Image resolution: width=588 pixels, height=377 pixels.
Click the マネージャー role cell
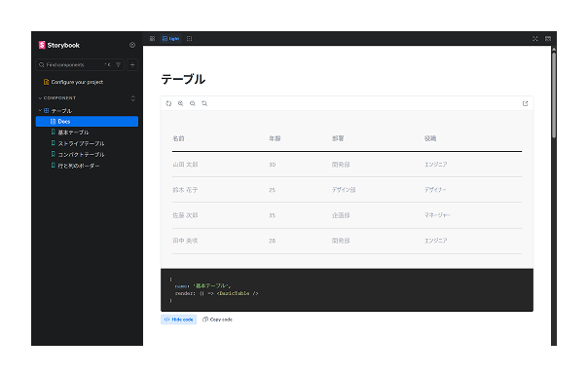(437, 215)
